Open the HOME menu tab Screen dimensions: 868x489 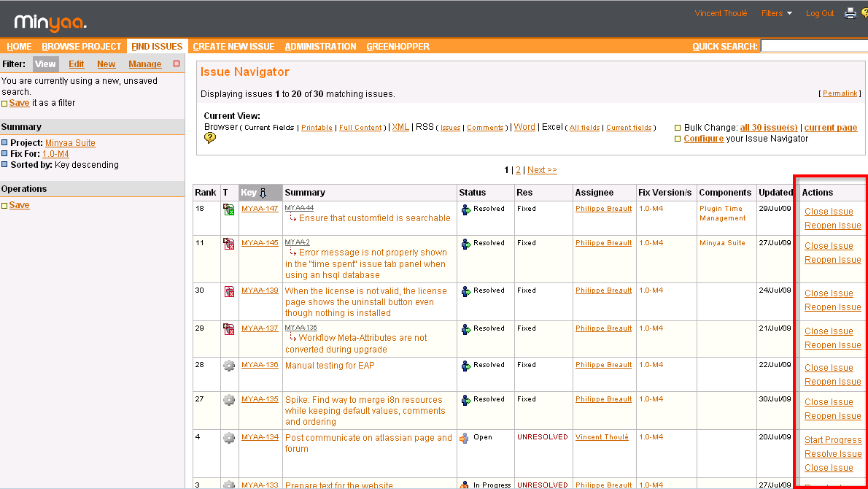pos(20,47)
